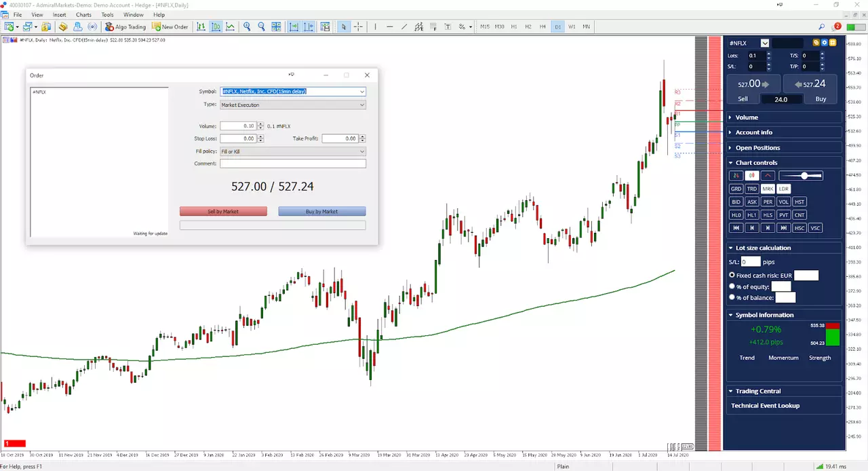Switch chart to line chart icon
This screenshot has height=471, width=868.
pyautogui.click(x=231, y=27)
